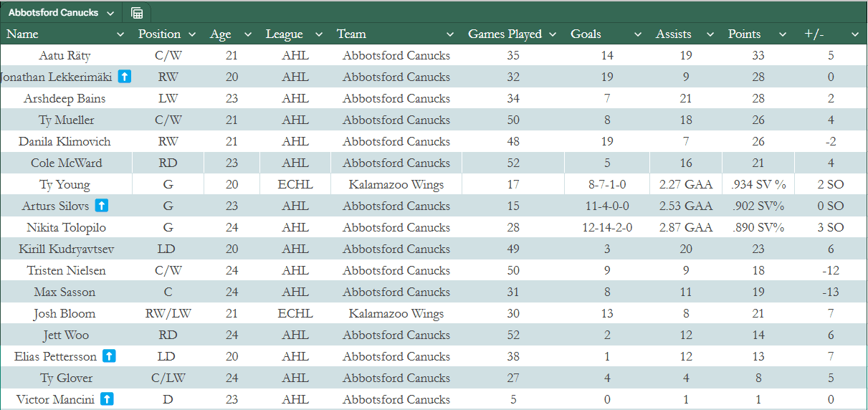Expand the Goals column filter arrow

click(638, 34)
